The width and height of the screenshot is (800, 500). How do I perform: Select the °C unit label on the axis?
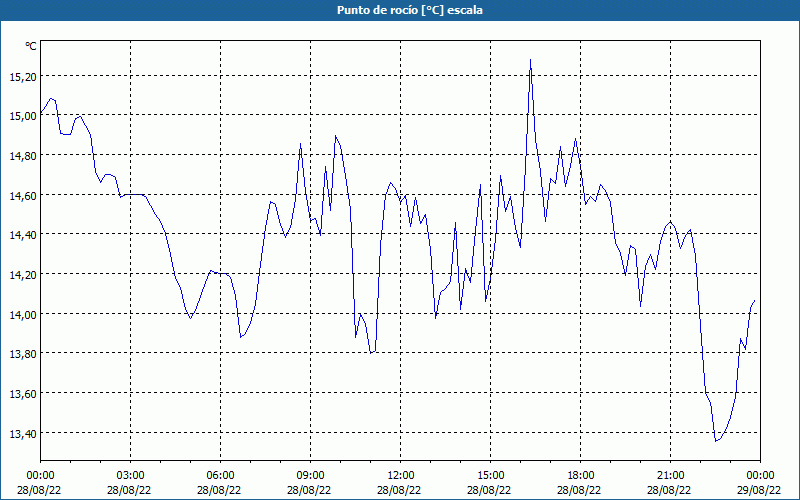(31, 46)
